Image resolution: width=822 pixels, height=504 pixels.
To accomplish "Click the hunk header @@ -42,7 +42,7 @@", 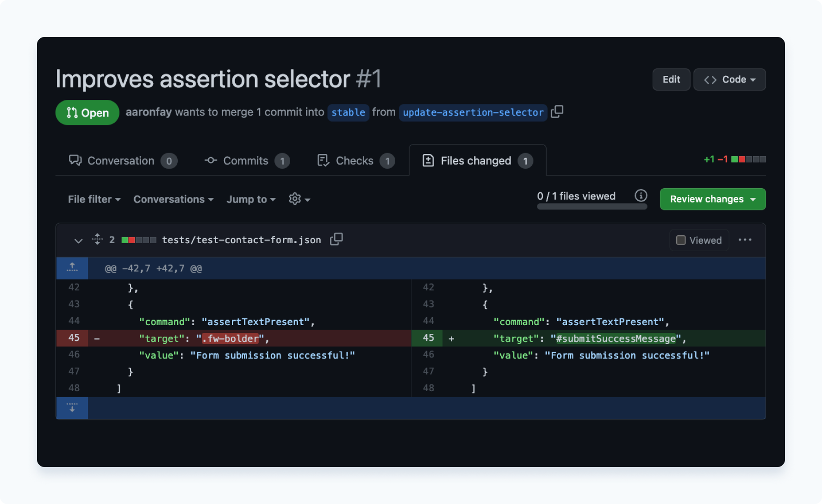I will (153, 269).
